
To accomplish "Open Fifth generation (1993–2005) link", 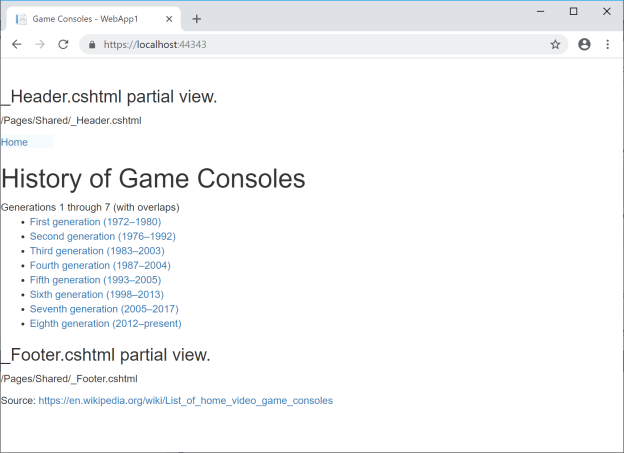I will pos(96,280).
